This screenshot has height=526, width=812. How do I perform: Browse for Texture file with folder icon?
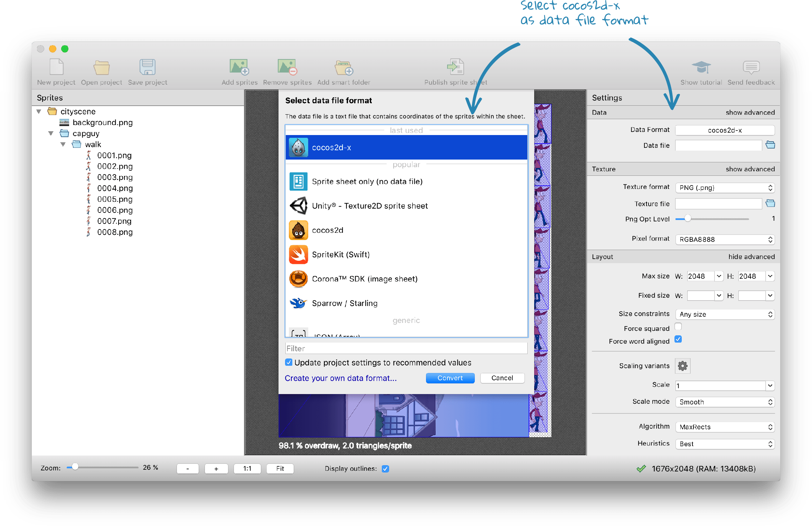[770, 203]
